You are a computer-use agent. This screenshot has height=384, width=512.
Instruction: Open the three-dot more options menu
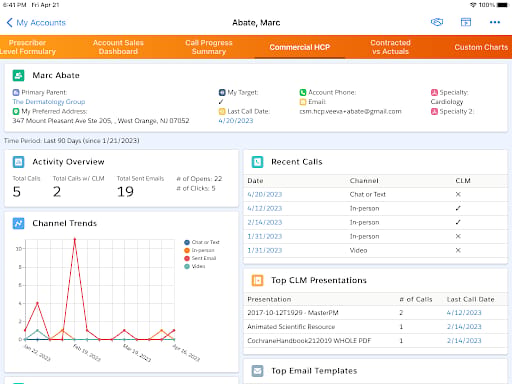coord(495,22)
